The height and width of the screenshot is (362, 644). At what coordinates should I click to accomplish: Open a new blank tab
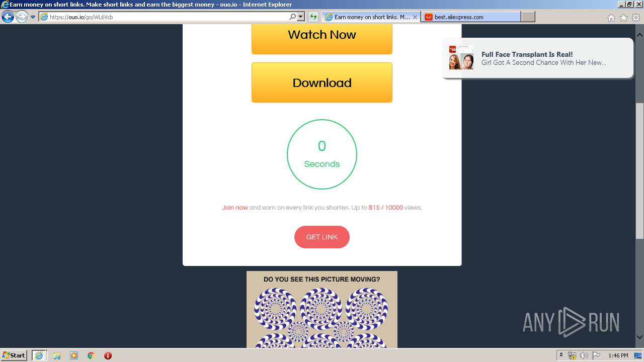(528, 17)
